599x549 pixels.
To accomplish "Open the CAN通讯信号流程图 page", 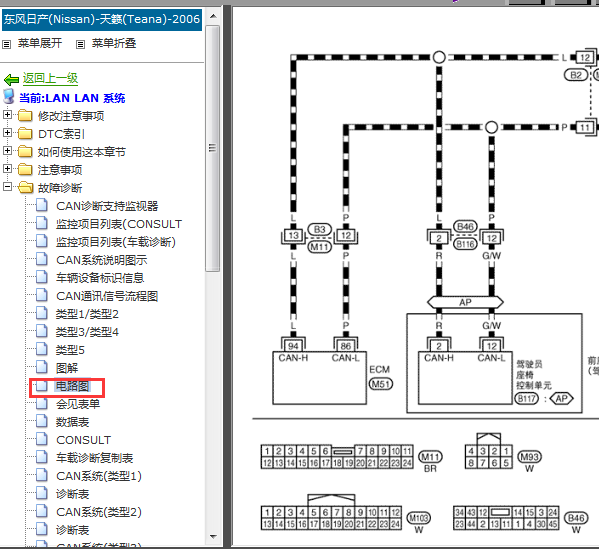I will pyautogui.click(x=107, y=296).
